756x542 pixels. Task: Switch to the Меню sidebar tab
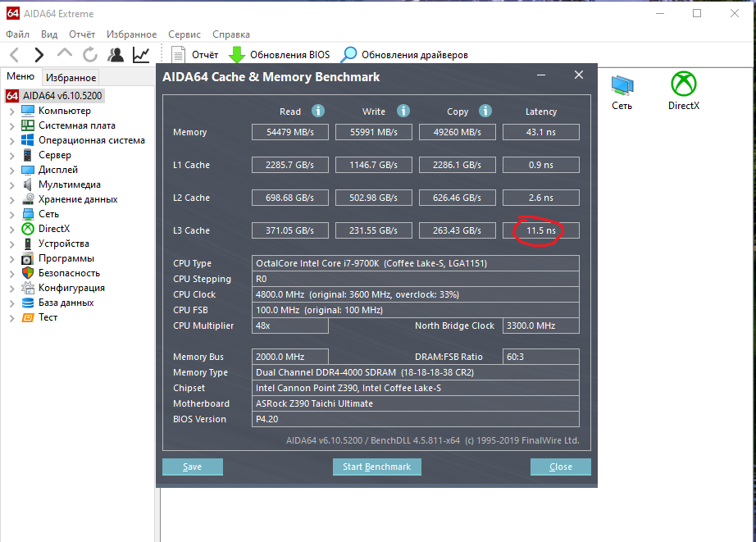[x=20, y=76]
